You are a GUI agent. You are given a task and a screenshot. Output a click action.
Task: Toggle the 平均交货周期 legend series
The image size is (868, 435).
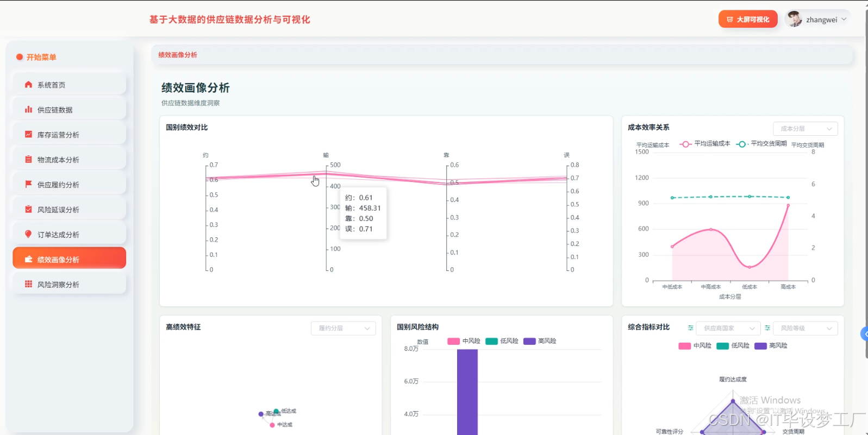click(761, 144)
